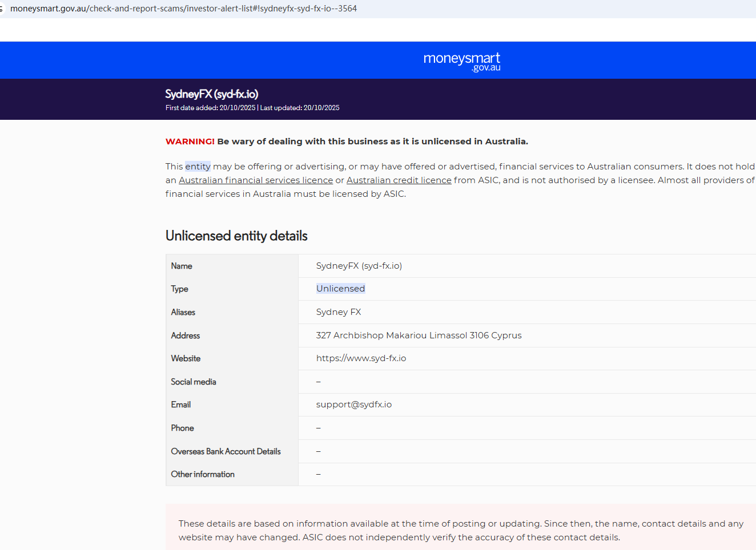Click the moneysmart.gov.au logo
This screenshot has width=756, height=550.
(462, 62)
